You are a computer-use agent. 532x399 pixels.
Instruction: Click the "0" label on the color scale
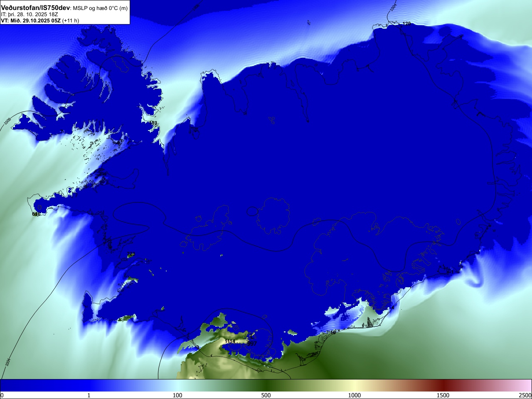2,395
